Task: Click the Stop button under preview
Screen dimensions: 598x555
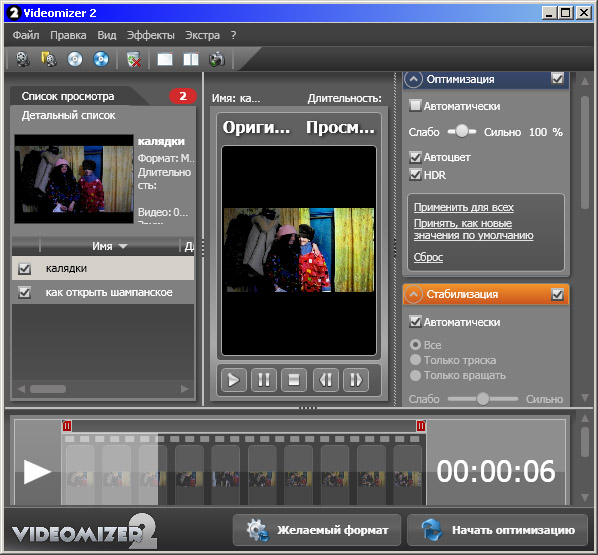Action: tap(294, 380)
